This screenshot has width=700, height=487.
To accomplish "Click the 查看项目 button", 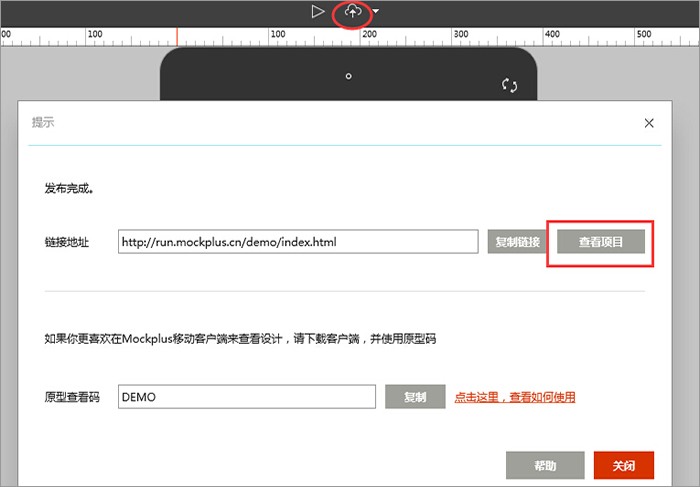I will [x=601, y=242].
